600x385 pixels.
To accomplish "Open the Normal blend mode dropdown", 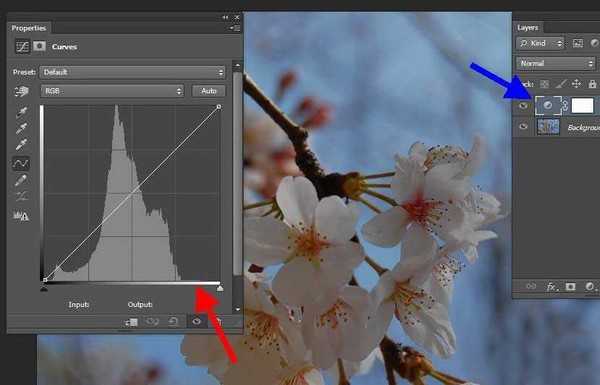I will click(556, 63).
